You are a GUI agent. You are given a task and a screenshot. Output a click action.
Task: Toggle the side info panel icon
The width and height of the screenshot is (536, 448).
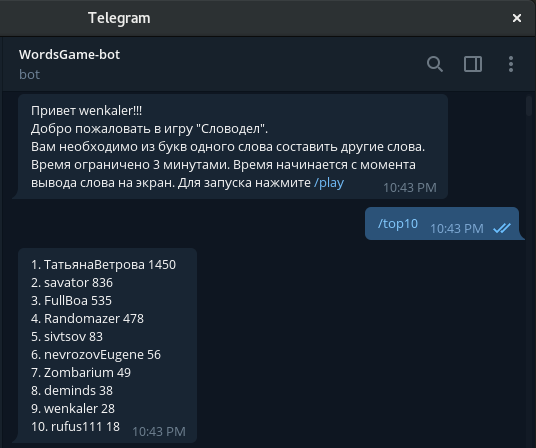(473, 64)
